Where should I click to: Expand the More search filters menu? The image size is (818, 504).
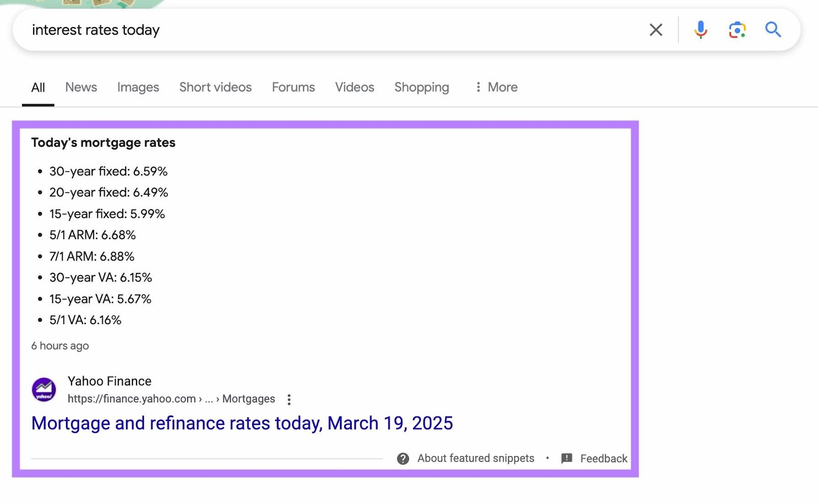point(495,87)
